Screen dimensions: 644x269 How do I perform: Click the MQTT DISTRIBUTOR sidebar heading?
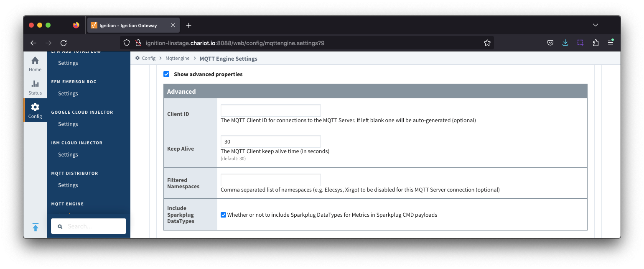click(75, 174)
